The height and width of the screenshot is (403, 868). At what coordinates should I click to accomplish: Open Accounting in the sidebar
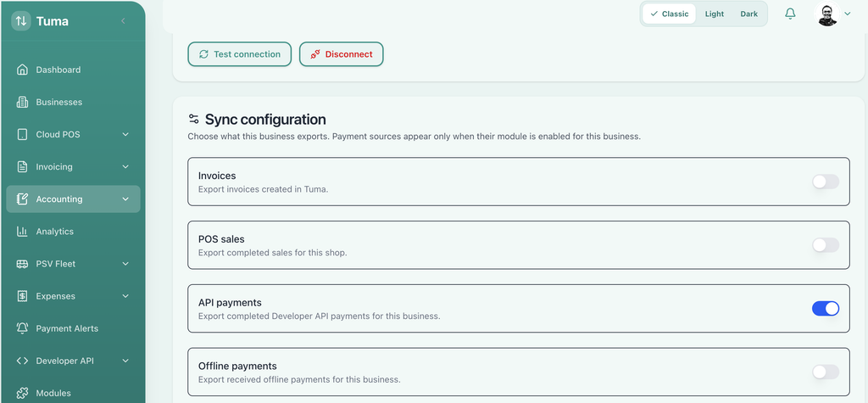coord(73,199)
